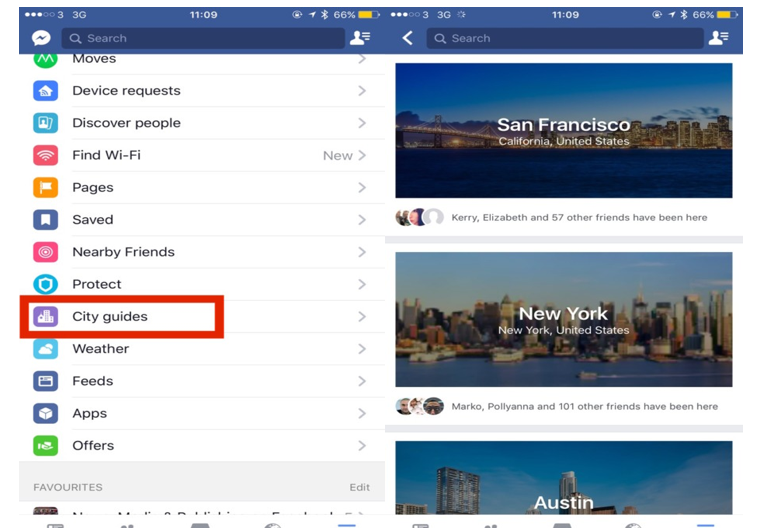
Task: Tap Protect label text
Action: click(x=97, y=284)
